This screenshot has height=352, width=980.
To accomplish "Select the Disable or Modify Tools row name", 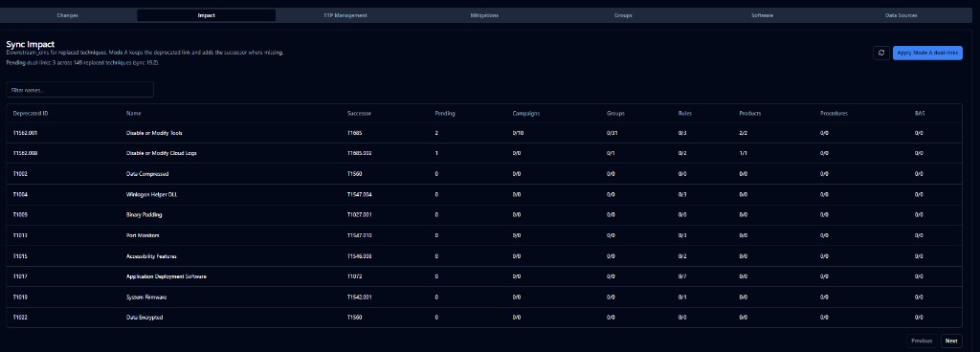I will [x=154, y=133].
